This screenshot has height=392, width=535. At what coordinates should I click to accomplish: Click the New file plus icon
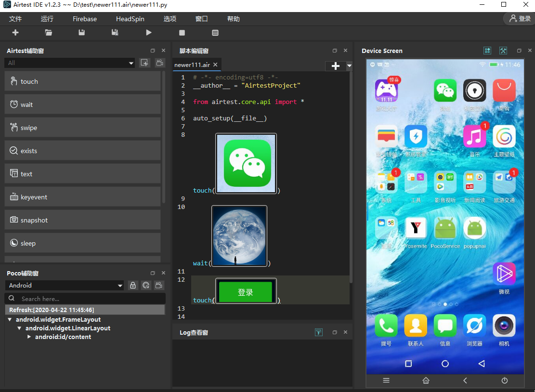(15, 33)
